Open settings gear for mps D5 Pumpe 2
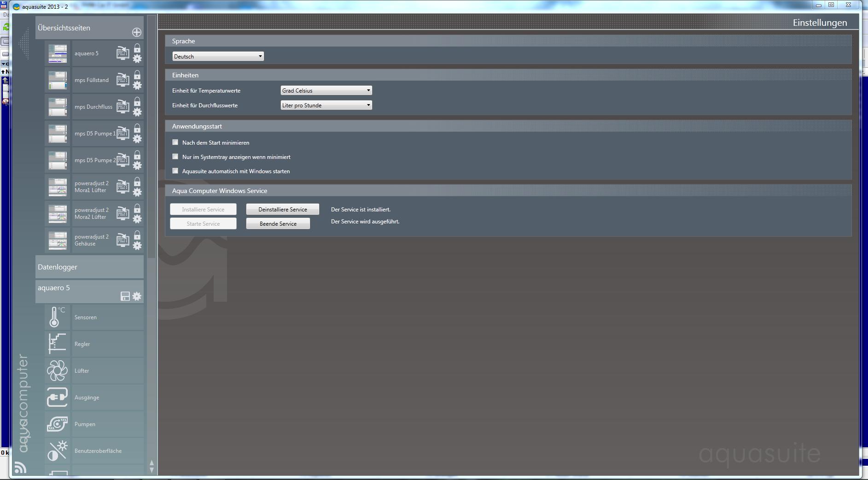868x480 pixels. tap(137, 165)
